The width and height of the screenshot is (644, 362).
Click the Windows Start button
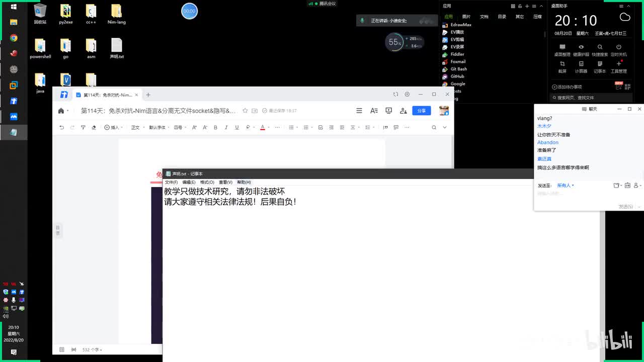[14, 7]
